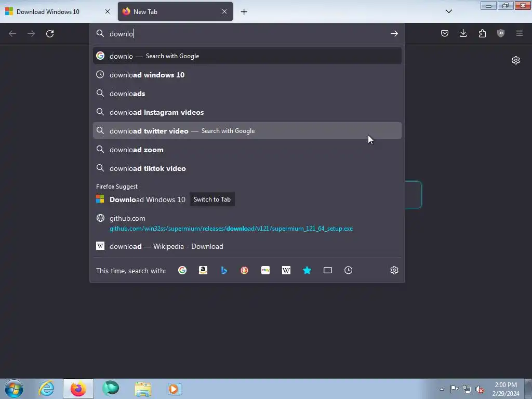Choose 'download instagram videos' suggestion

[247, 112]
